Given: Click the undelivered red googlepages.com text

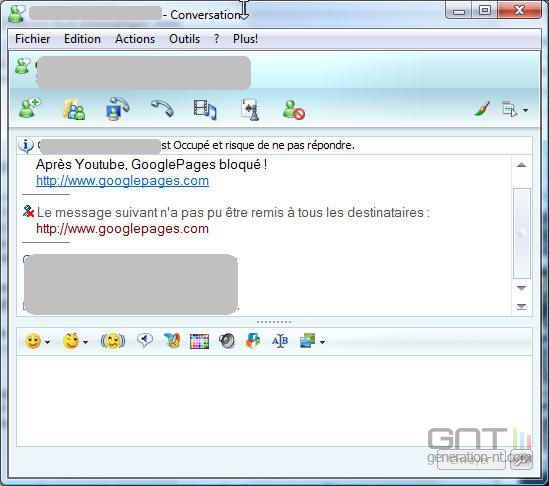Looking at the screenshot, I should pyautogui.click(x=123, y=229).
